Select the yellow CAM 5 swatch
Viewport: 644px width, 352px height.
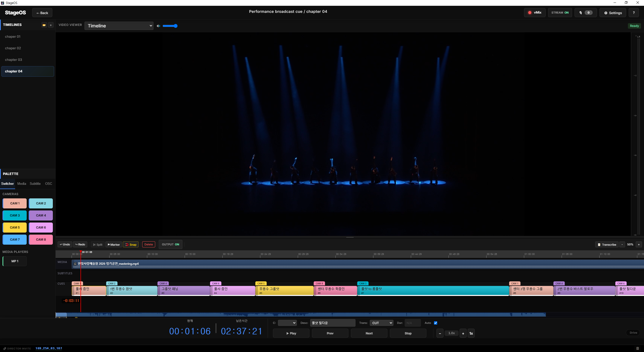tap(15, 228)
